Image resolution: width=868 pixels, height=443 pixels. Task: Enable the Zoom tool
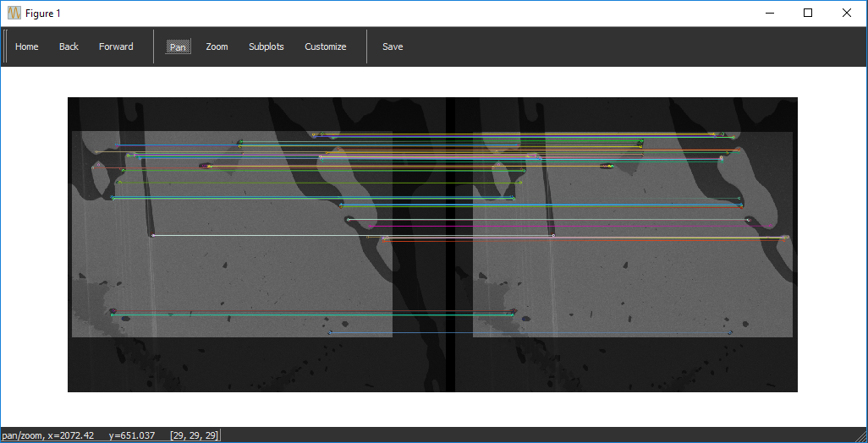tap(217, 46)
